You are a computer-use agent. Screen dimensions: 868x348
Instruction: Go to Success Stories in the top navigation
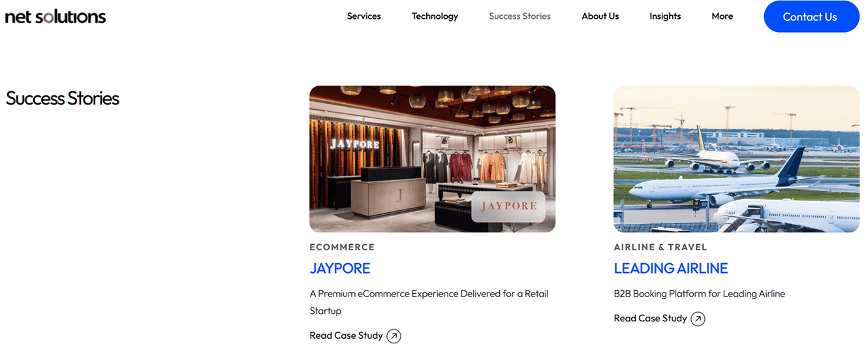click(519, 16)
